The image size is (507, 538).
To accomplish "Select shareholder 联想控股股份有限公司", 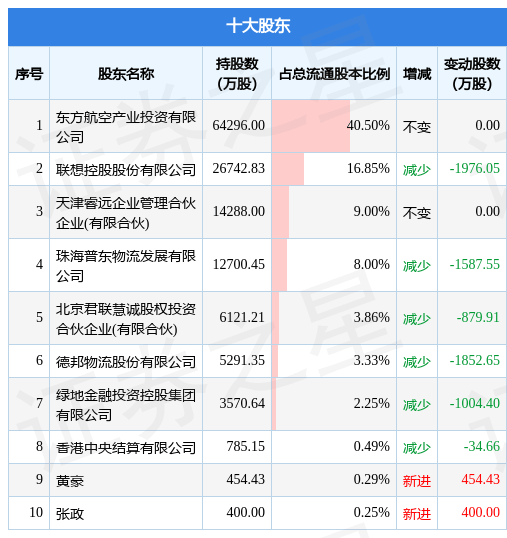I will [126, 169].
